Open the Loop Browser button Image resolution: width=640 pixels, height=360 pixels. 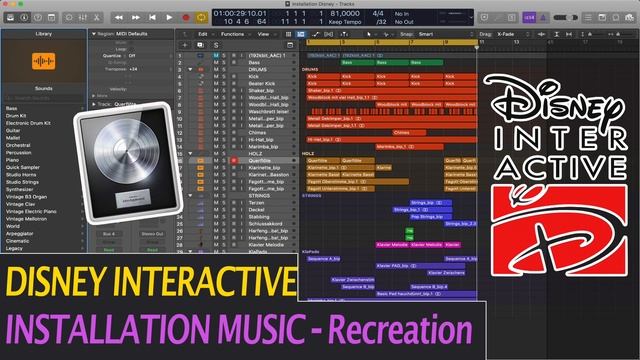click(x=616, y=18)
